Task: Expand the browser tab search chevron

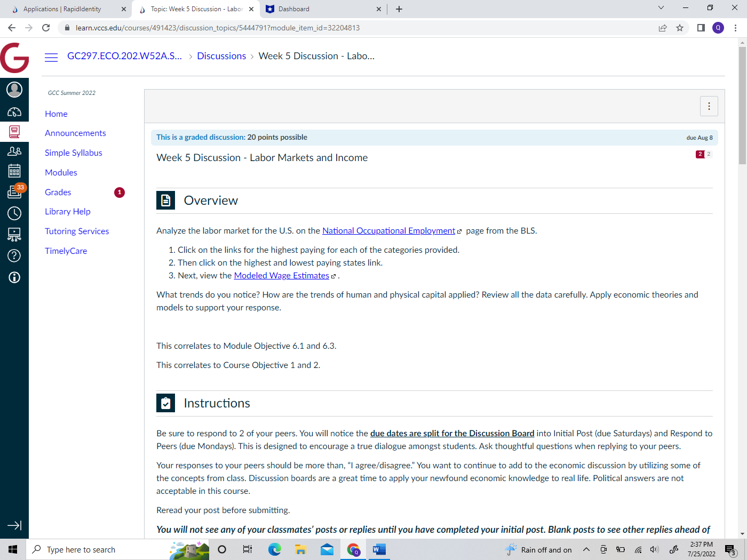Action: pyautogui.click(x=661, y=9)
